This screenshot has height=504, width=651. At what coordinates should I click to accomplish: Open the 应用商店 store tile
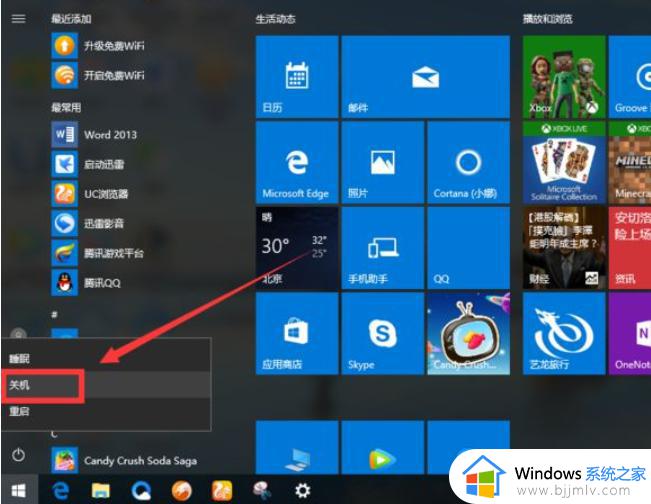pos(297,333)
